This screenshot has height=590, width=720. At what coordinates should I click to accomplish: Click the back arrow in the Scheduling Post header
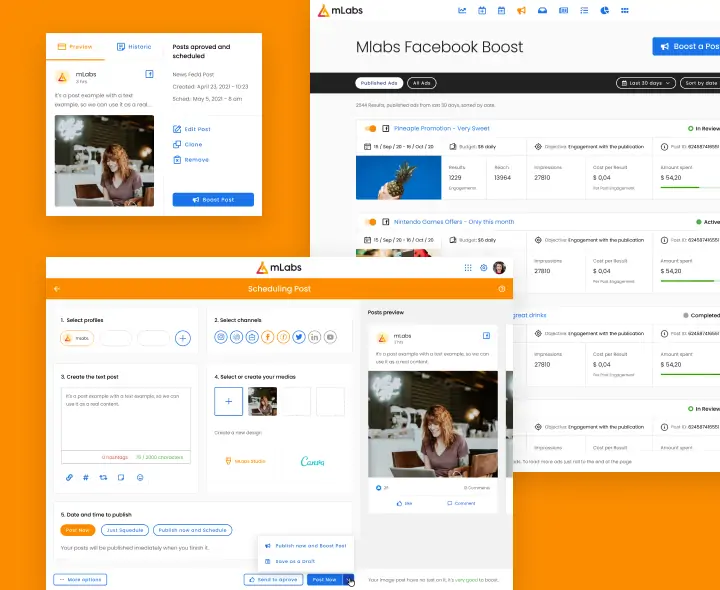57,289
